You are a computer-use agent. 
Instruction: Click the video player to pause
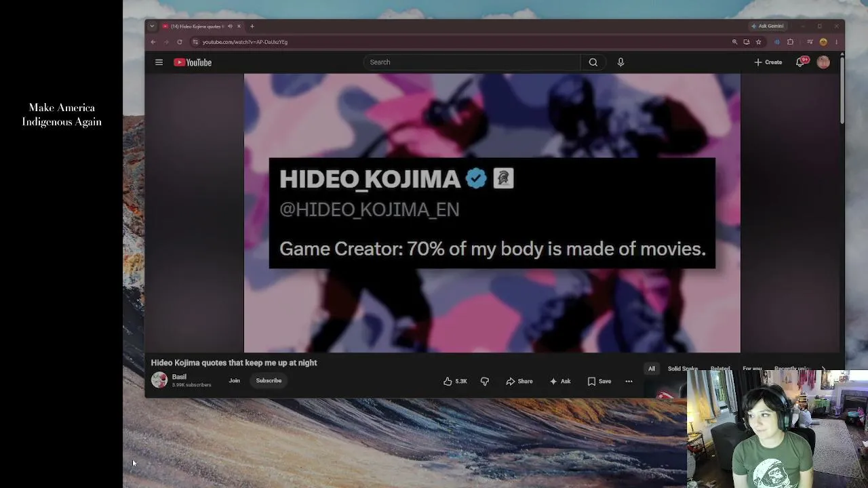(x=492, y=213)
